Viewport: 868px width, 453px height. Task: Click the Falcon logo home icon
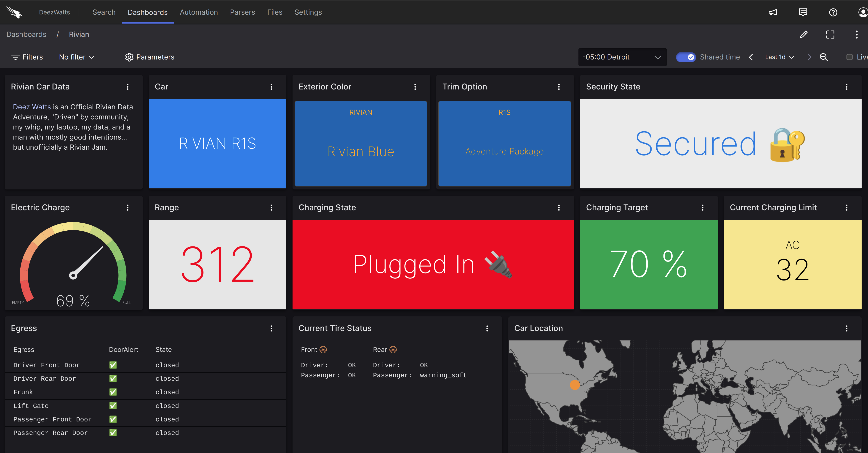[14, 13]
